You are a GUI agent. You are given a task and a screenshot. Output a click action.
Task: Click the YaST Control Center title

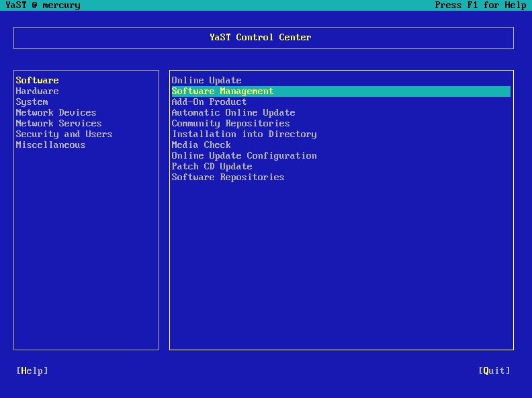tap(260, 38)
